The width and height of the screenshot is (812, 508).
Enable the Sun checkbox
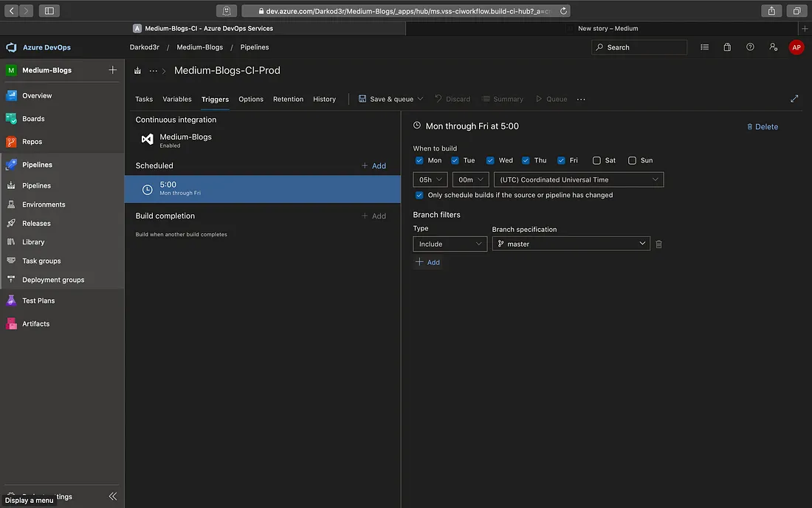point(632,160)
